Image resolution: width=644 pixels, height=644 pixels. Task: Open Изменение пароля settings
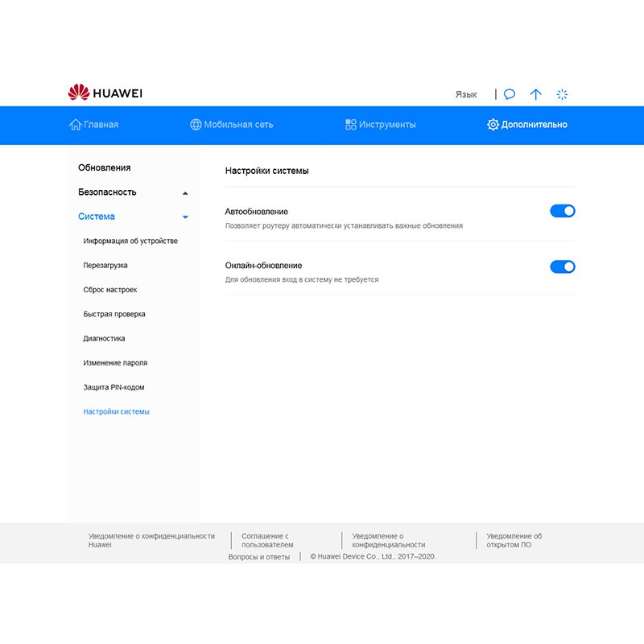click(x=115, y=363)
